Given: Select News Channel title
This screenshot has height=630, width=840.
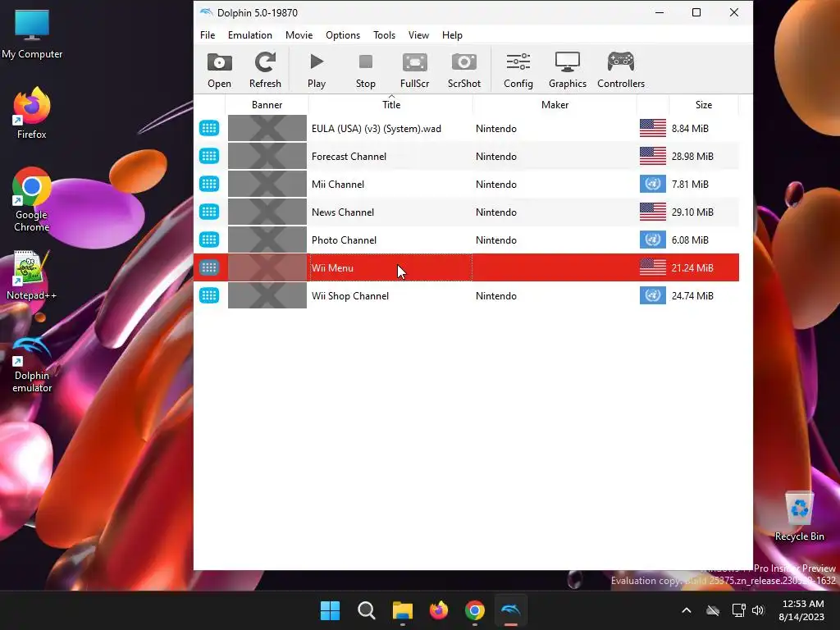Looking at the screenshot, I should [x=342, y=212].
